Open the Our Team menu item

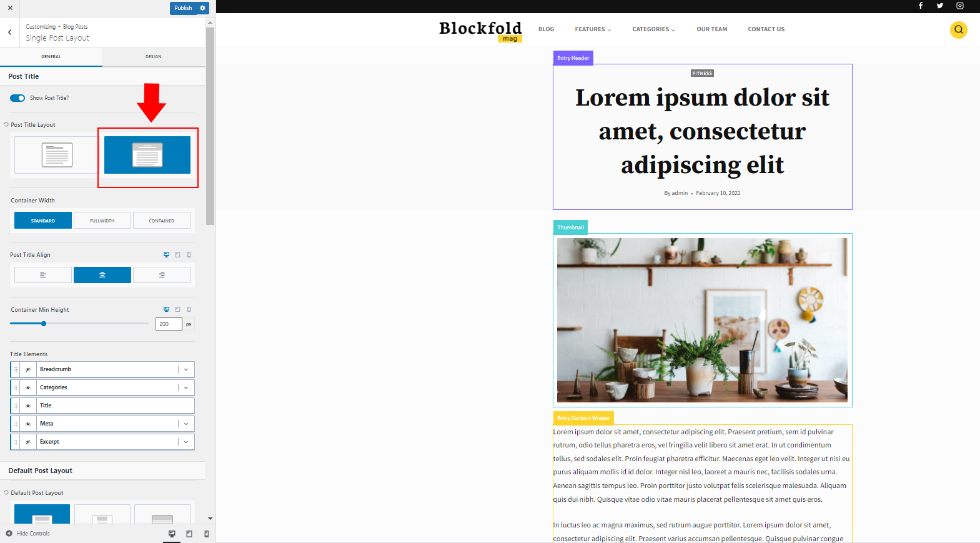712,29
